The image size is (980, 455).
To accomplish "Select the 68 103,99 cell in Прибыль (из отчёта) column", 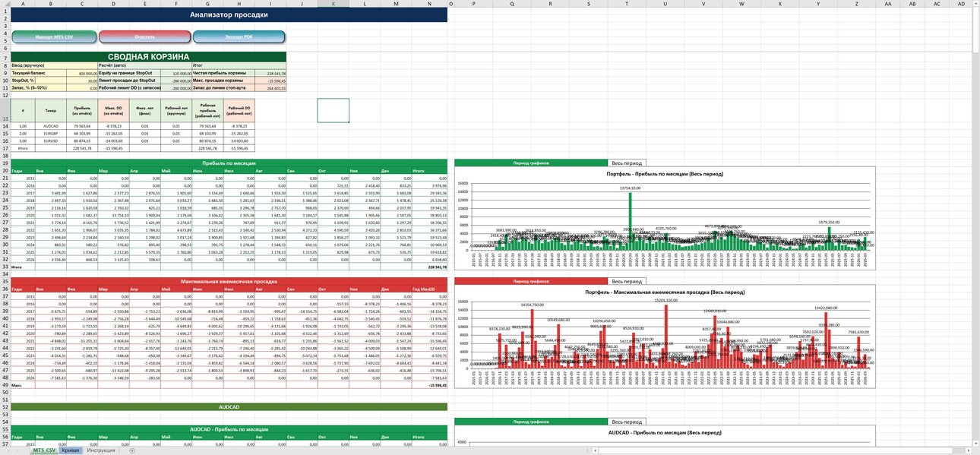I will pos(82,134).
